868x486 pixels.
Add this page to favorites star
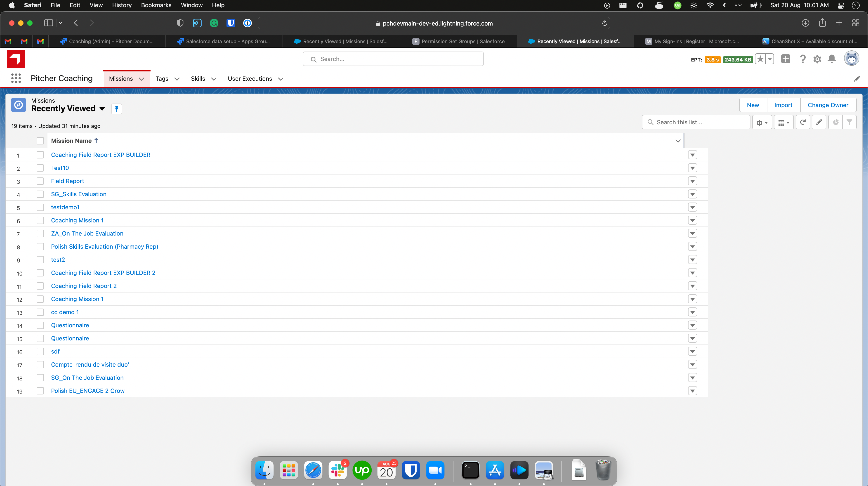tap(760, 59)
